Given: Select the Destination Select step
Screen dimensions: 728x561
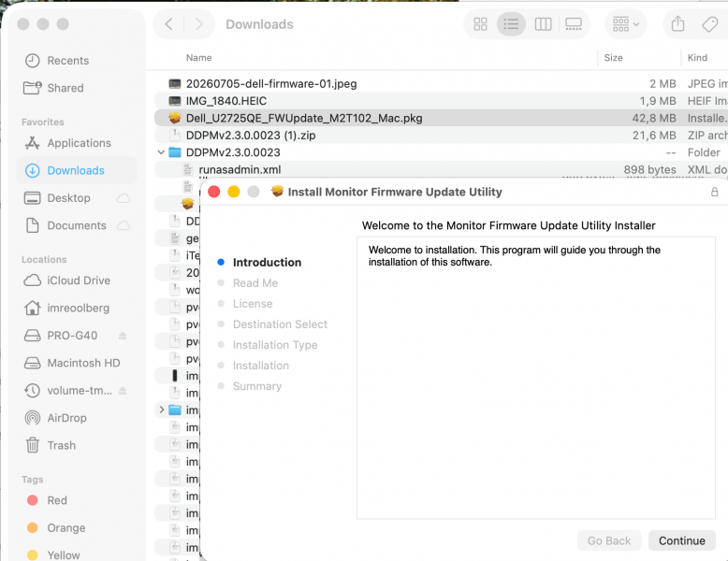Looking at the screenshot, I should coord(280,324).
